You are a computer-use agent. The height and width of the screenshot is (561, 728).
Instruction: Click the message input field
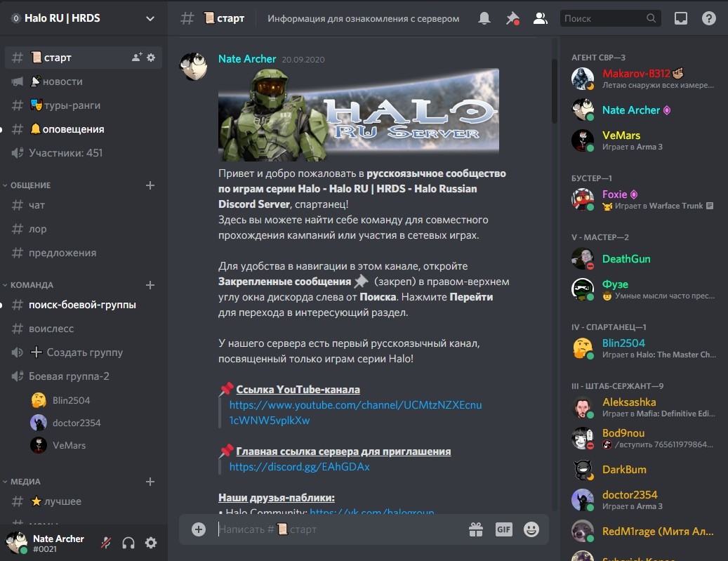point(339,529)
